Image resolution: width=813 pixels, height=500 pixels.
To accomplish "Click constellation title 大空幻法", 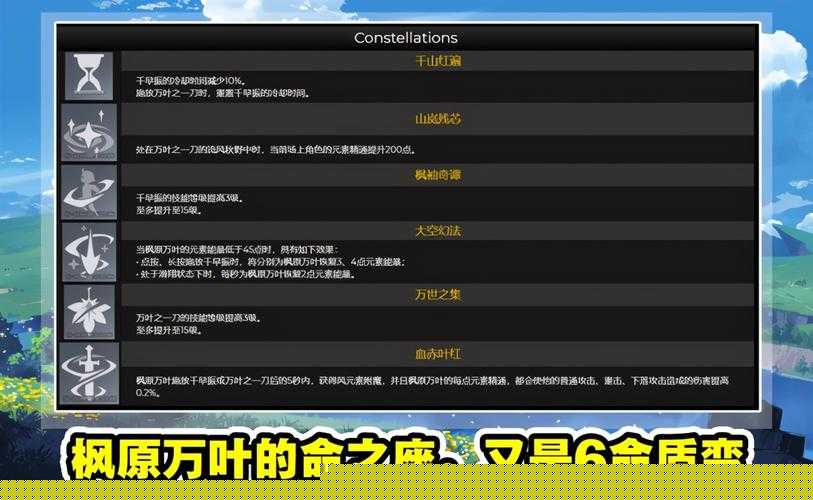I will [438, 231].
